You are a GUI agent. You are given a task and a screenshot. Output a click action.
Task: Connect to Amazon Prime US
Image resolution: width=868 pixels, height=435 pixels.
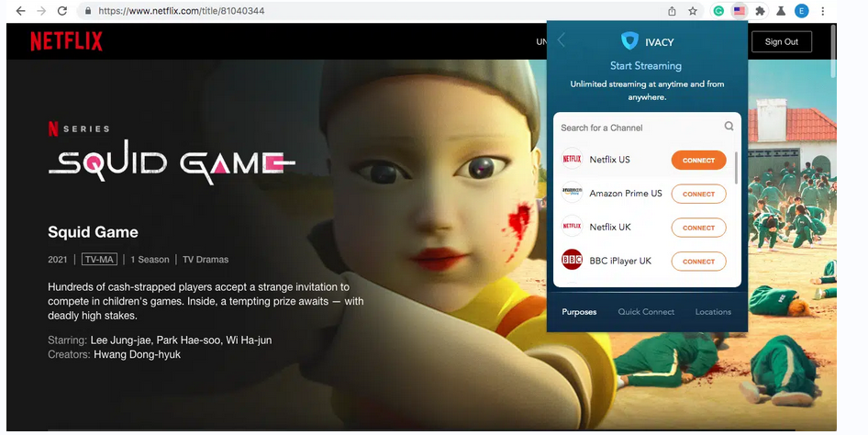pyautogui.click(x=698, y=194)
